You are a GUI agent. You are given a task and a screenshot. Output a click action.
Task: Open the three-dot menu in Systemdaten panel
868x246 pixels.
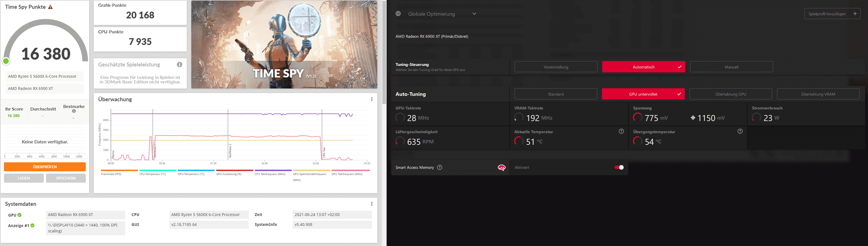(x=372, y=204)
